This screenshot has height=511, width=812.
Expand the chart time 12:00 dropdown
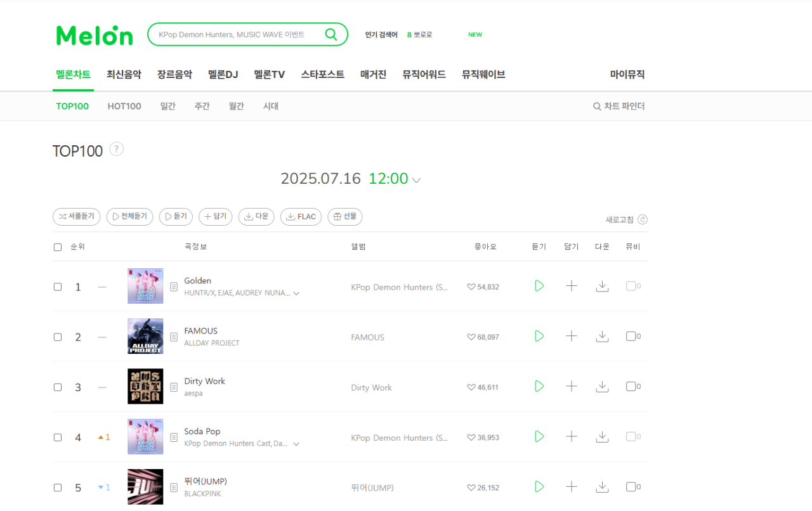(416, 180)
